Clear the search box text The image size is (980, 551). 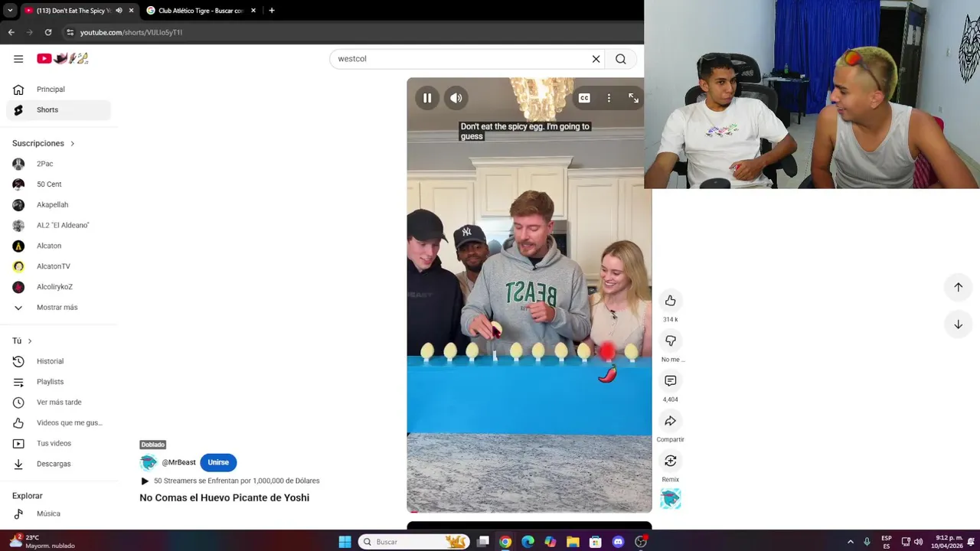point(596,59)
